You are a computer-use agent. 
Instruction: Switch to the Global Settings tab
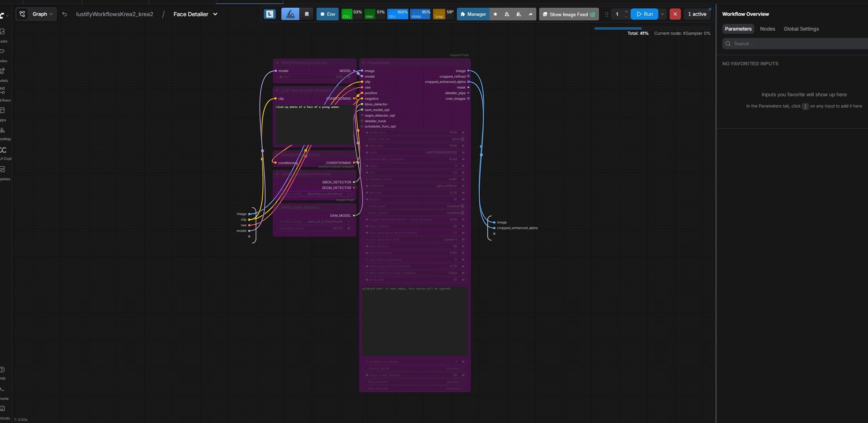(801, 29)
